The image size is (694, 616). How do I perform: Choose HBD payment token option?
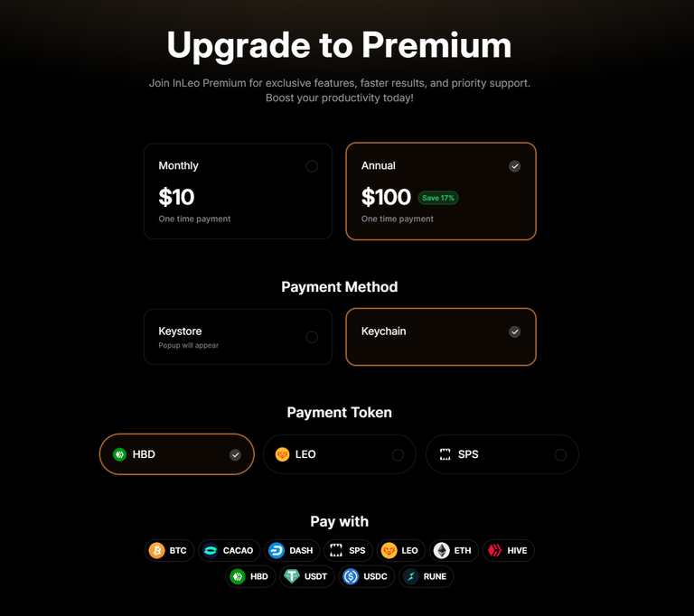pyautogui.click(x=177, y=454)
